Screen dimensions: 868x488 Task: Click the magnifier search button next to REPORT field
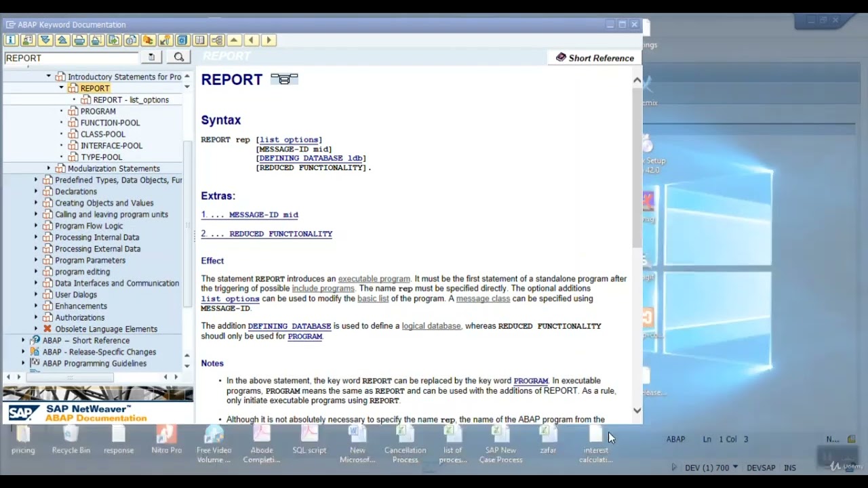[179, 58]
